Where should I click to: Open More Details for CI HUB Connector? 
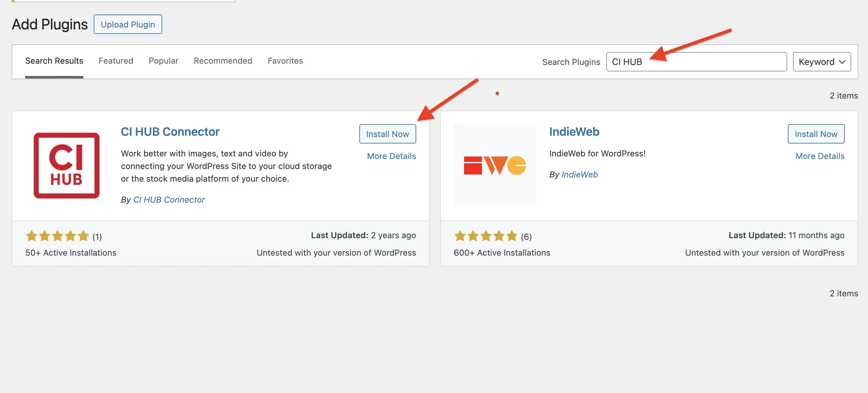click(x=391, y=156)
